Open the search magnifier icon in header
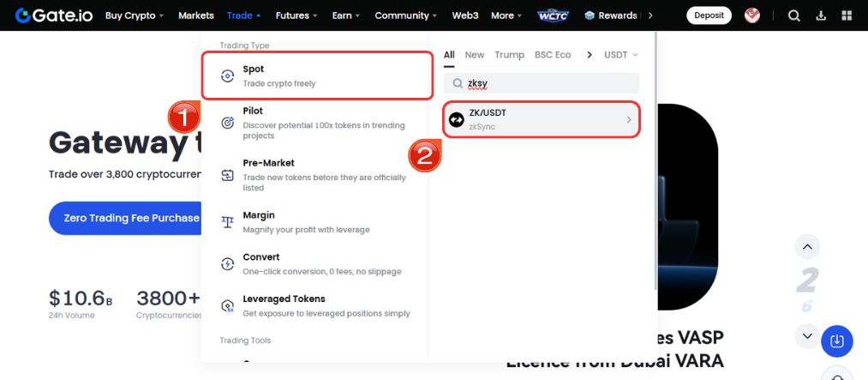 point(793,15)
